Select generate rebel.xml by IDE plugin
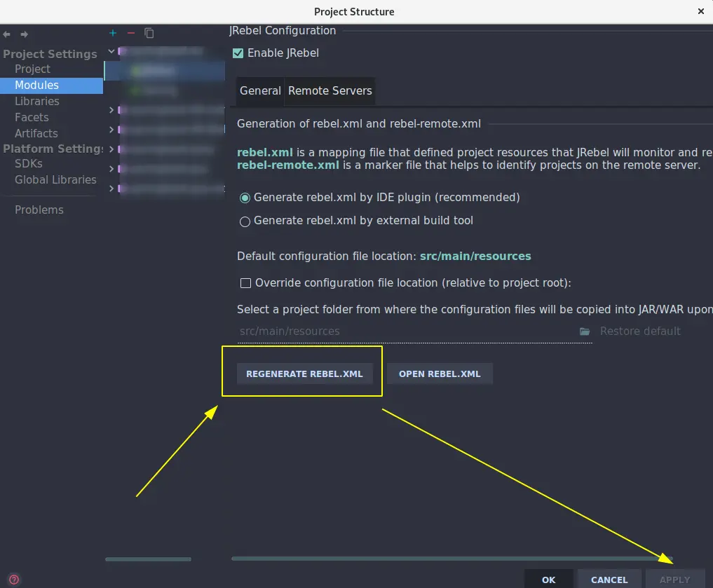 click(245, 198)
